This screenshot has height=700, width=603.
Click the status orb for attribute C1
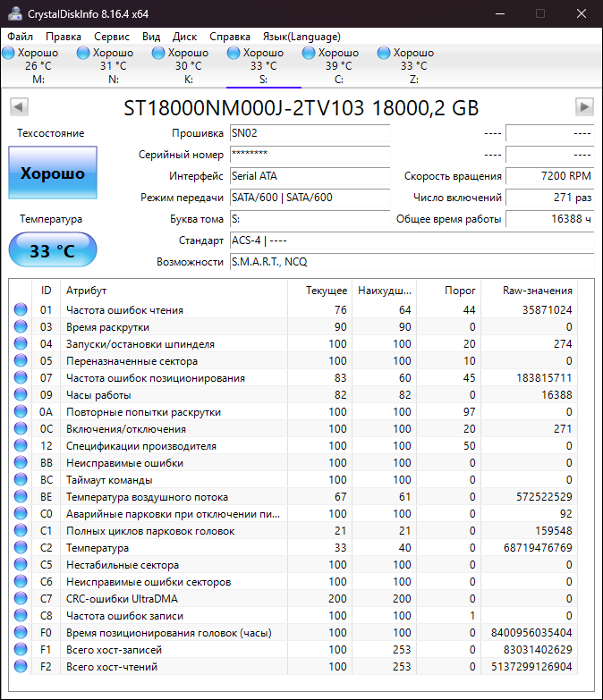point(21,530)
